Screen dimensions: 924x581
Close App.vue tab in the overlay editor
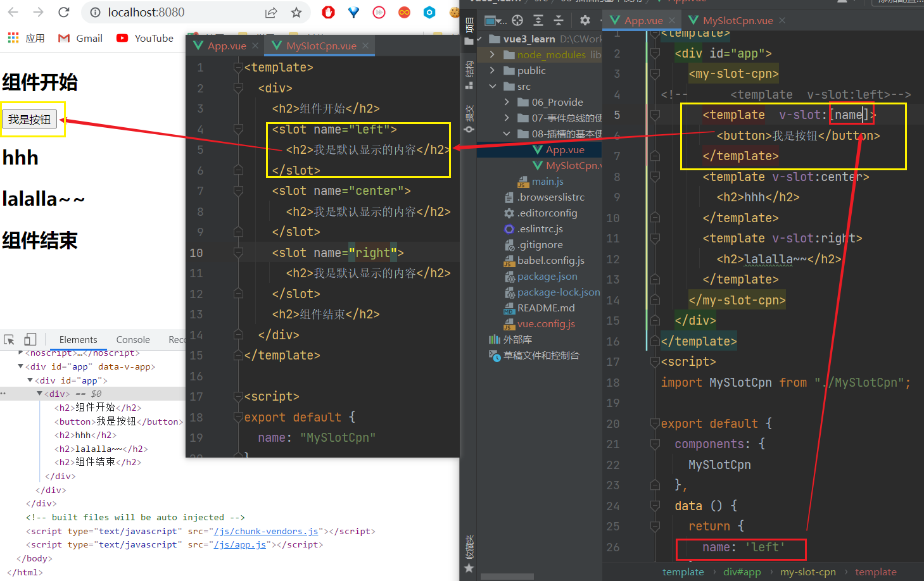pyautogui.click(x=255, y=46)
